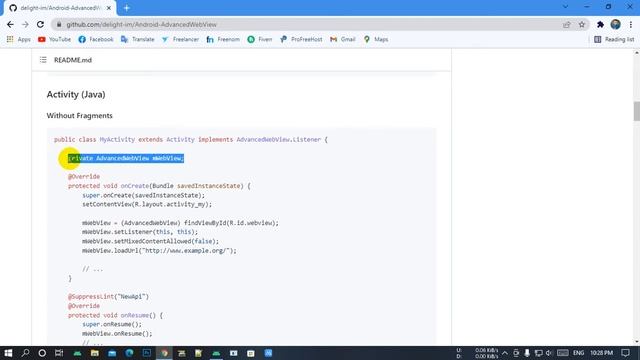Click the @SuppressLint("NewApi") code line
Screen dimensions: 640x360
pyautogui.click(x=109, y=296)
